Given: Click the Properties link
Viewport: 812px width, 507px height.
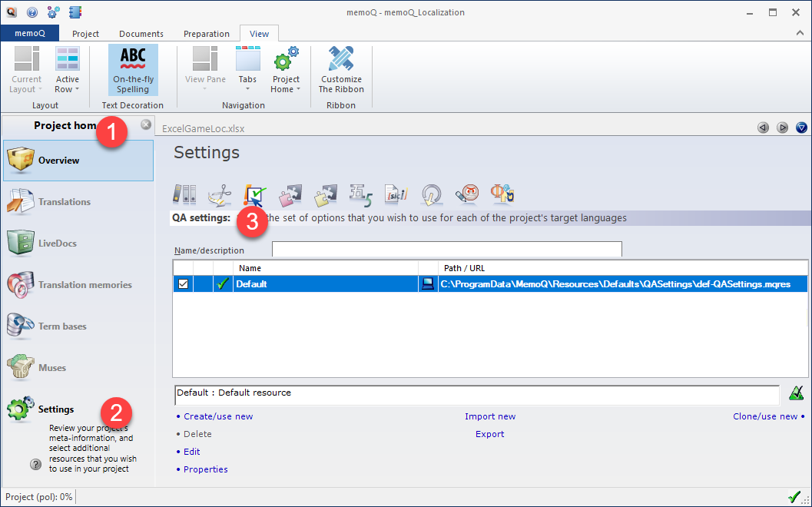Looking at the screenshot, I should (x=206, y=469).
